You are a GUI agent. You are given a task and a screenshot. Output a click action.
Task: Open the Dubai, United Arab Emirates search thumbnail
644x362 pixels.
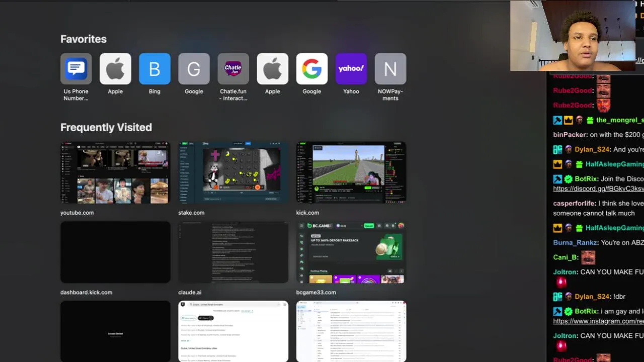tap(233, 331)
